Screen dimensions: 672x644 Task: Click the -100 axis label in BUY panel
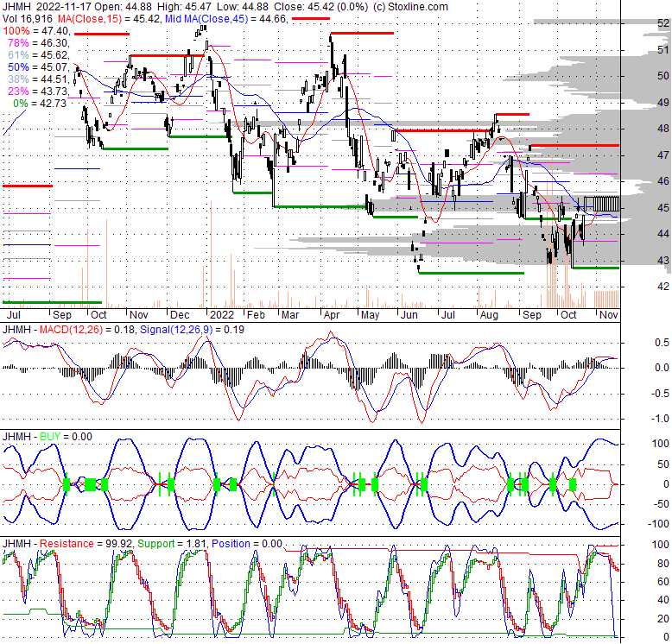click(x=660, y=524)
